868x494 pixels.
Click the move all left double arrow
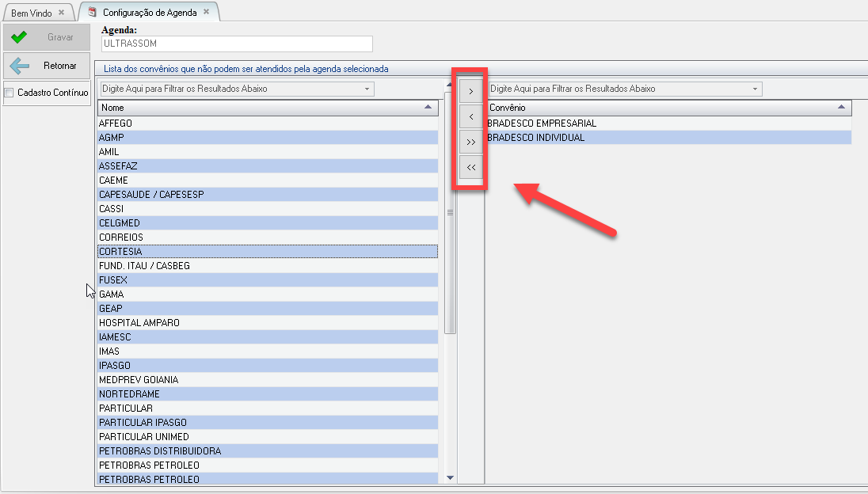(x=470, y=167)
